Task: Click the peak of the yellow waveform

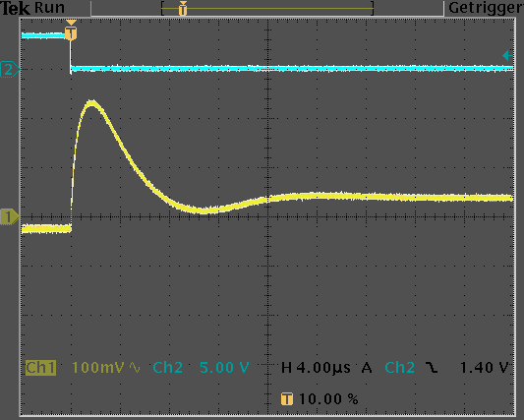Action: [91, 103]
